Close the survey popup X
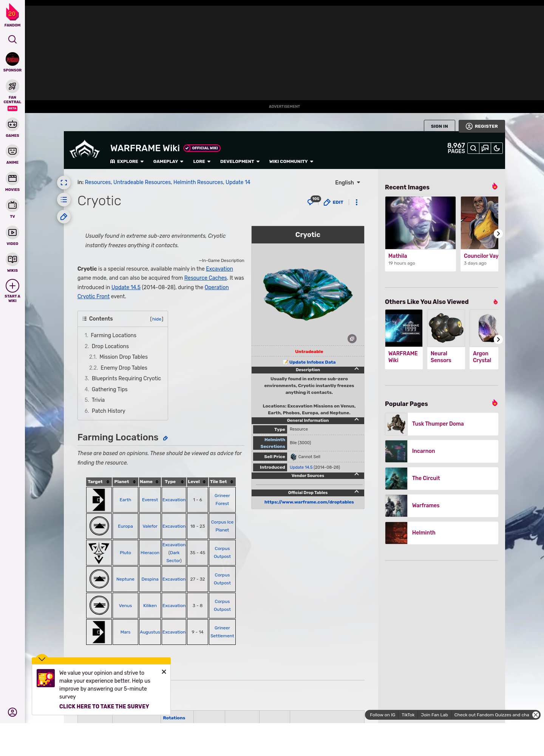The image size is (544, 756). (x=164, y=672)
